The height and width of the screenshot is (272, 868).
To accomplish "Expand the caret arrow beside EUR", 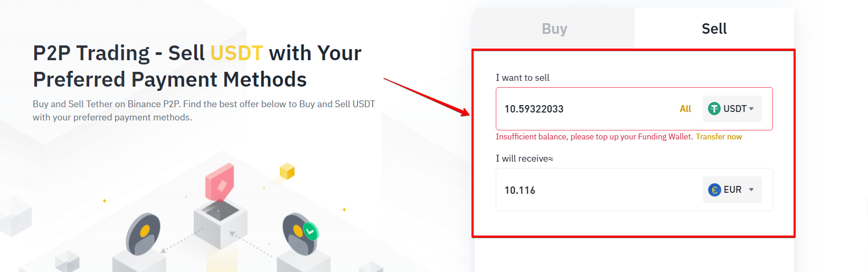I will pyautogui.click(x=751, y=190).
